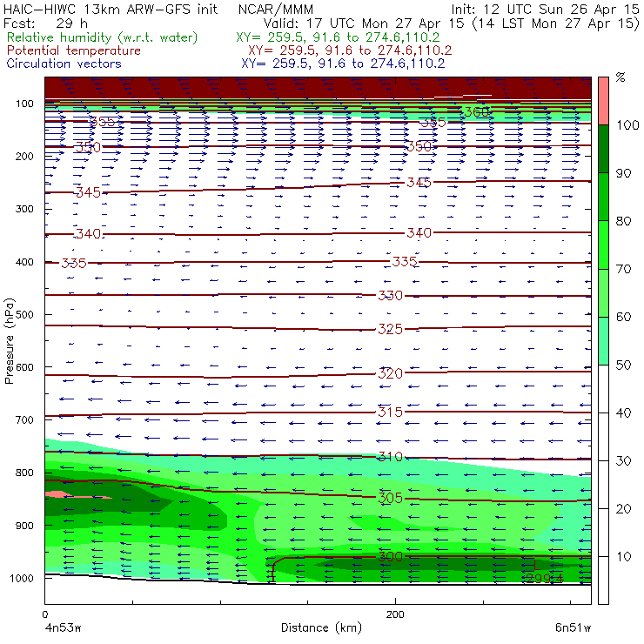Click the '325' potential temperature contour label
Screen dimensions: 644x644
click(x=390, y=329)
